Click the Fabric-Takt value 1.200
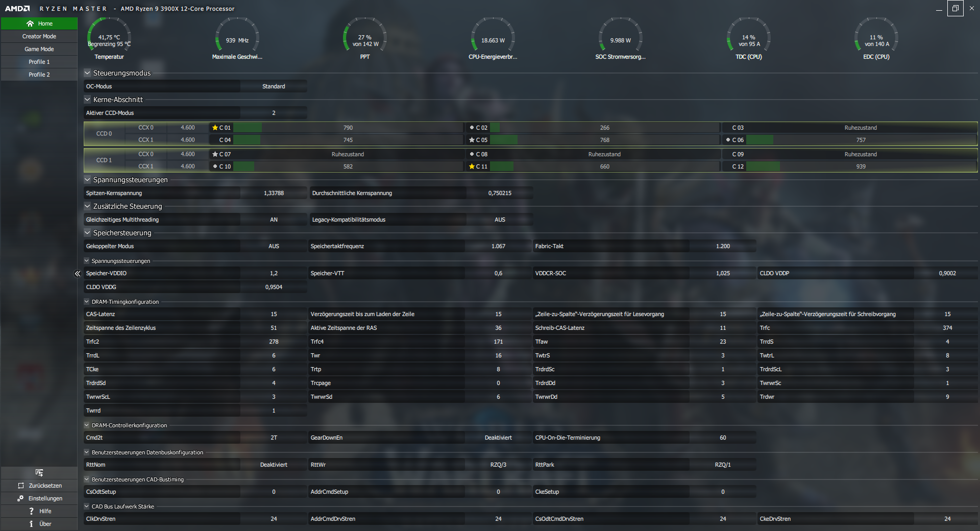The image size is (980, 531). point(723,246)
